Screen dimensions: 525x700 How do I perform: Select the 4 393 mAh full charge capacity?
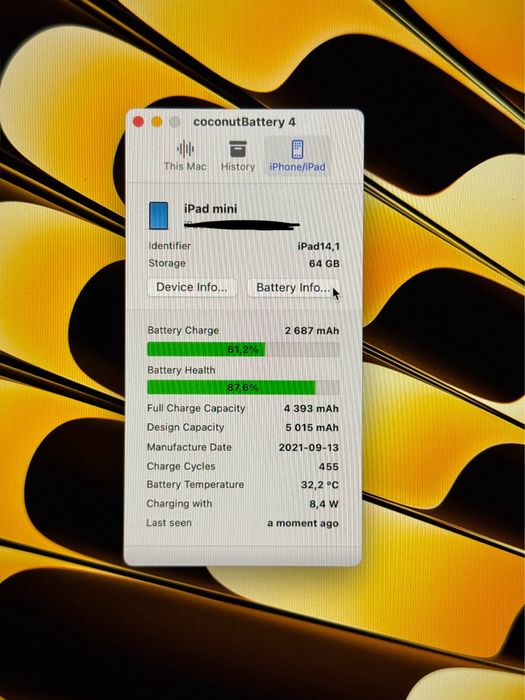tap(311, 408)
